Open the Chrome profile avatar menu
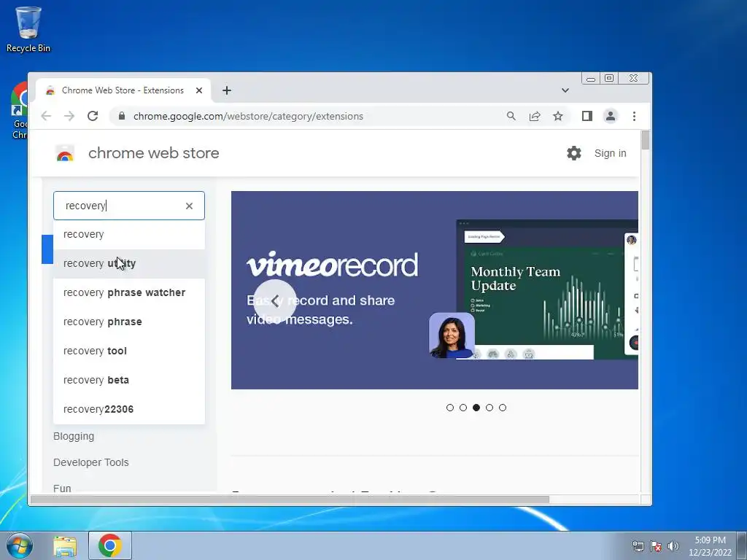The width and height of the screenshot is (747, 560). 611,116
